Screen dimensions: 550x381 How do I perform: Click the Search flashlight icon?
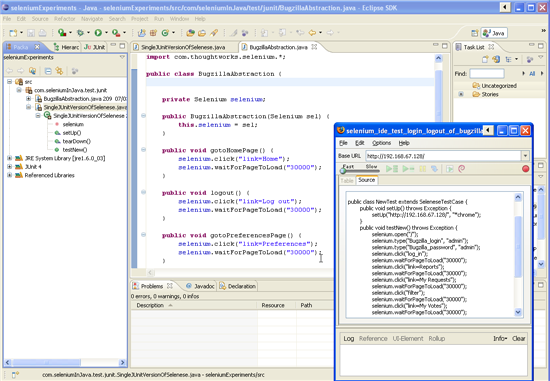pyautogui.click(x=214, y=33)
